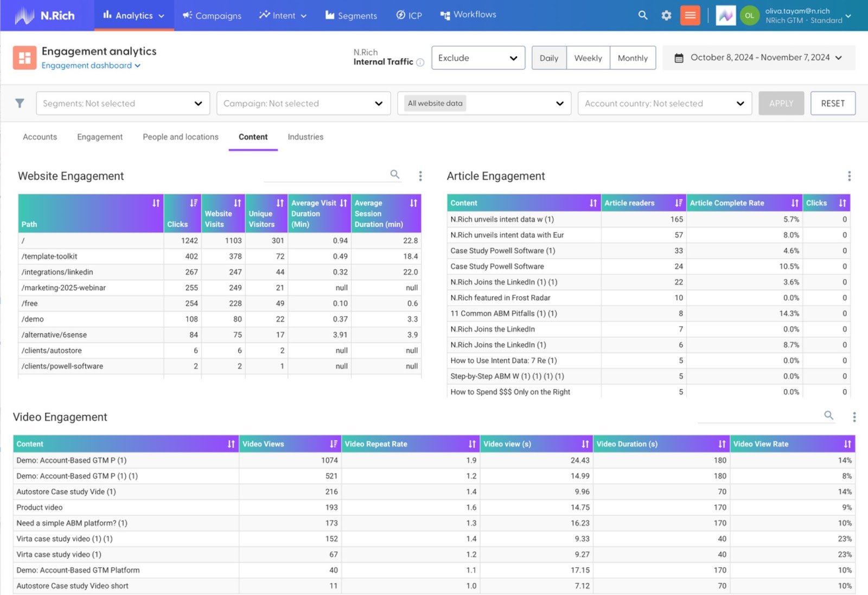Click the N.Rich logo

44,15
